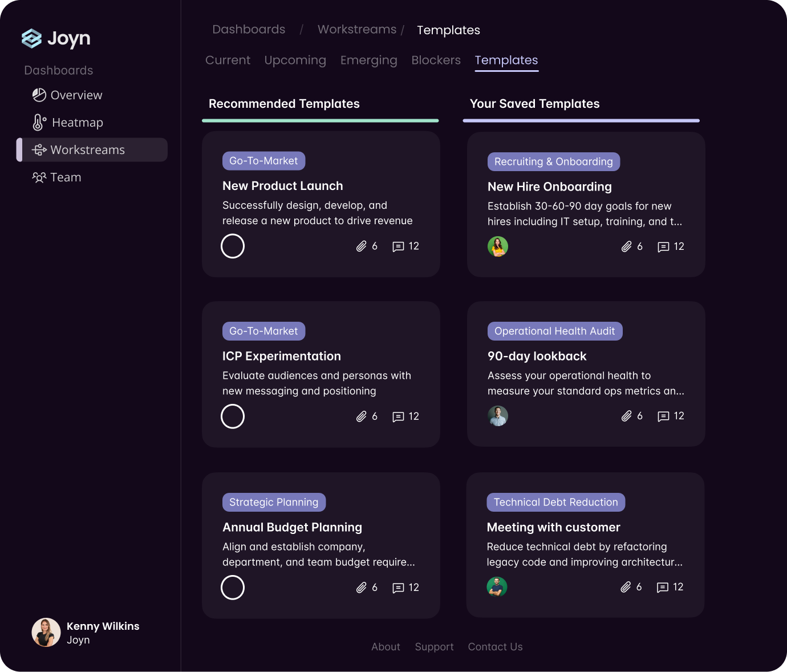This screenshot has height=672, width=787.
Task: Click the Heatmap thermometer icon
Action: [39, 122]
